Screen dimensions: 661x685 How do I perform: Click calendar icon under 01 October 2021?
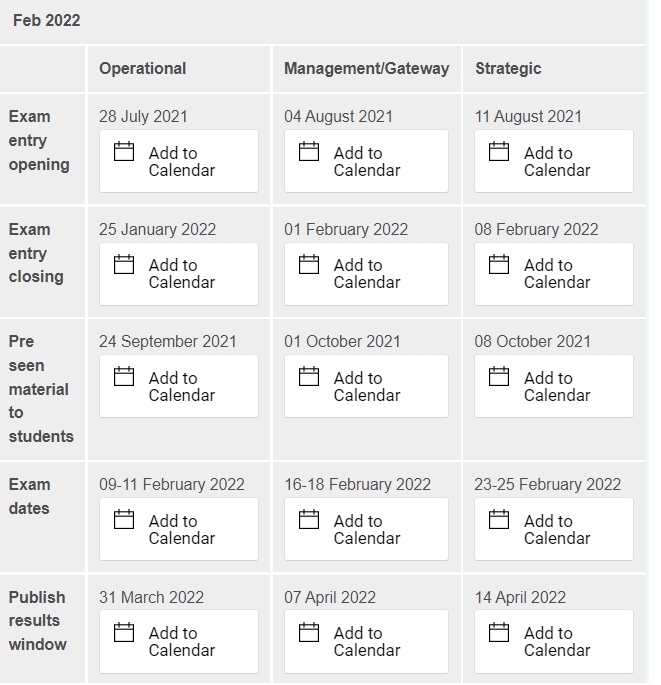[x=309, y=376]
